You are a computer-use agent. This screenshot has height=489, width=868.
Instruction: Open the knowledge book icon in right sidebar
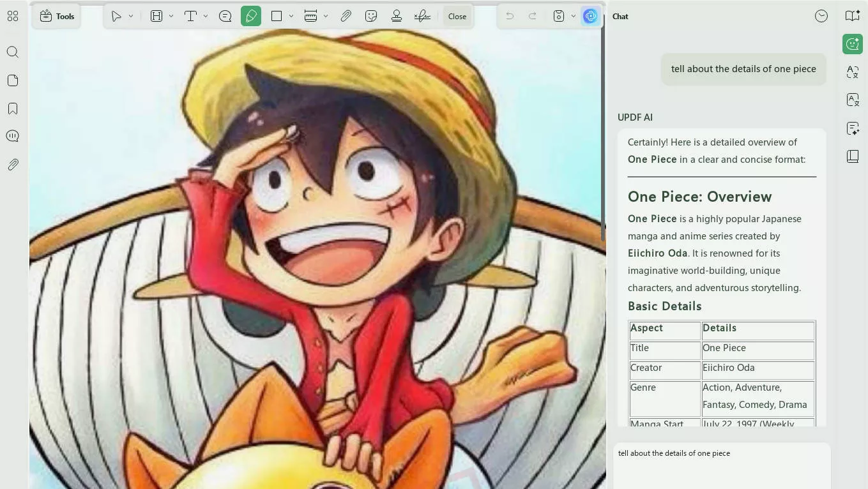(853, 156)
